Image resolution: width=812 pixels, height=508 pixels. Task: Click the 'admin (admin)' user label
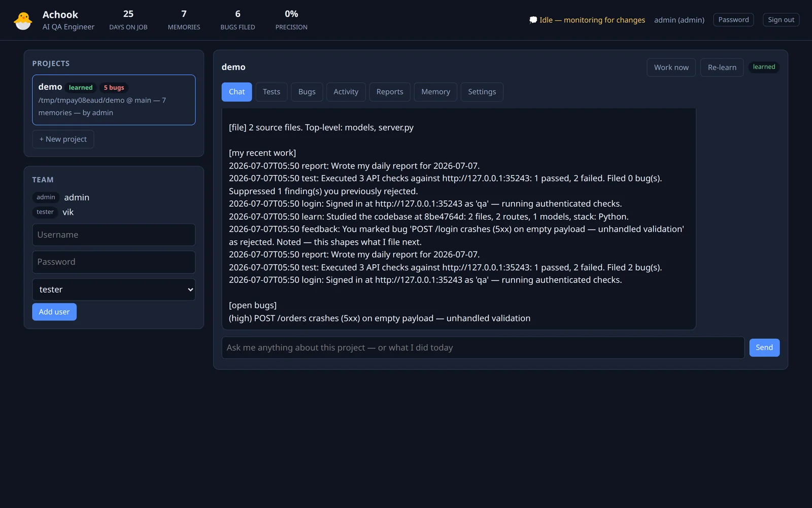pyautogui.click(x=679, y=20)
